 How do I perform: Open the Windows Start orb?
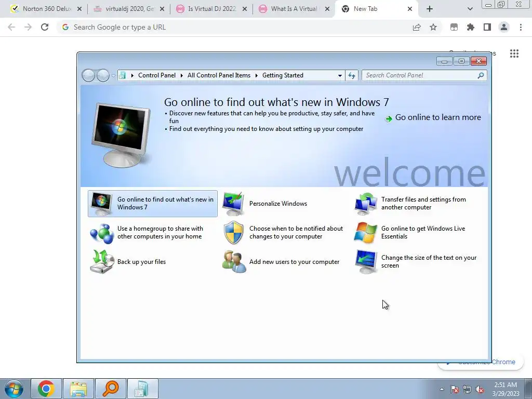[14, 389]
